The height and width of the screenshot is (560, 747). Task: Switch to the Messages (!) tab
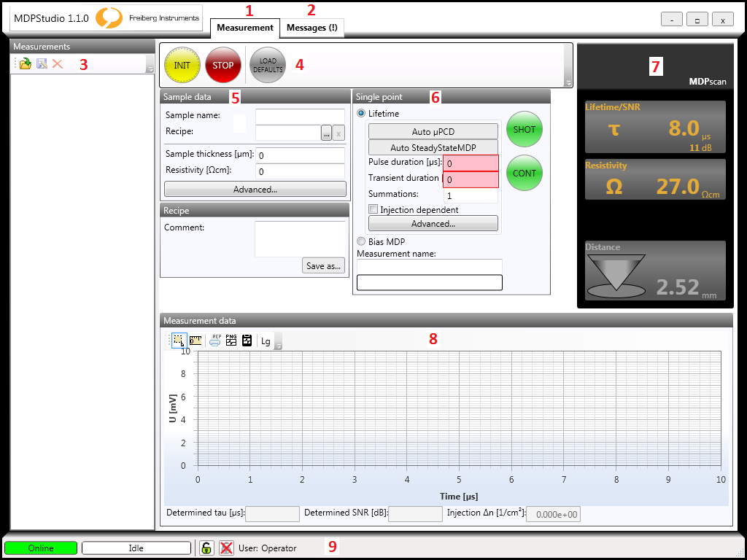point(311,28)
